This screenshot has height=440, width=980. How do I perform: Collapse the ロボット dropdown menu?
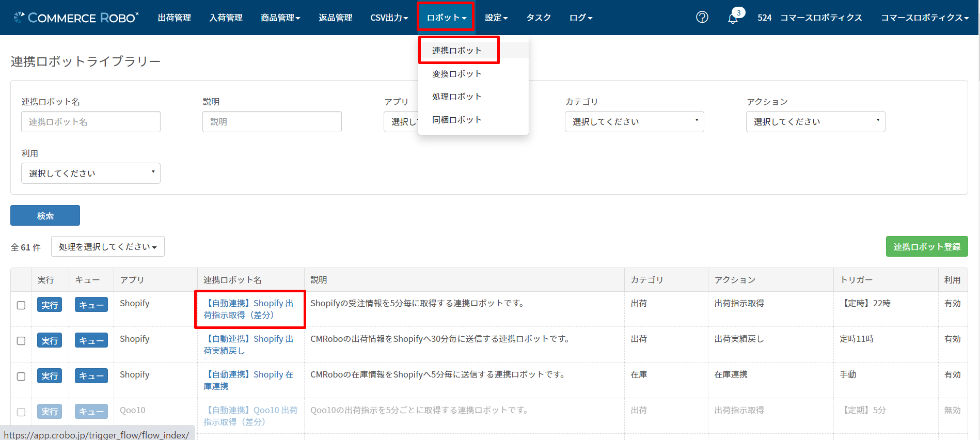coord(446,18)
